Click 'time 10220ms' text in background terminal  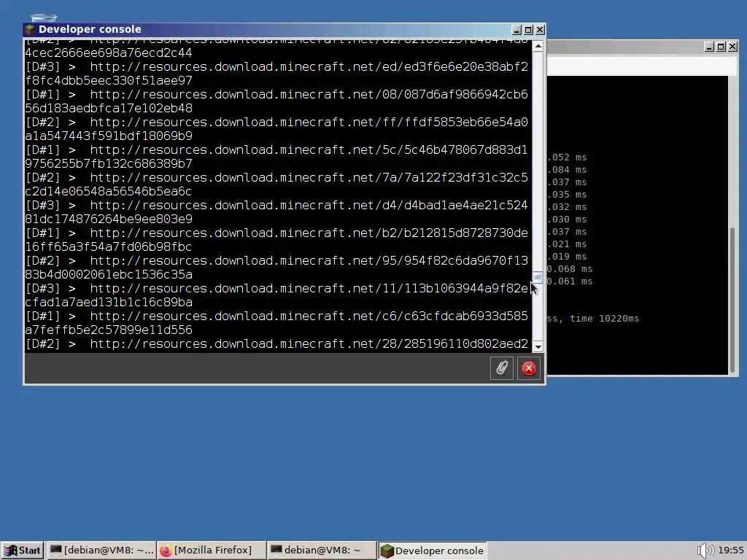point(604,319)
